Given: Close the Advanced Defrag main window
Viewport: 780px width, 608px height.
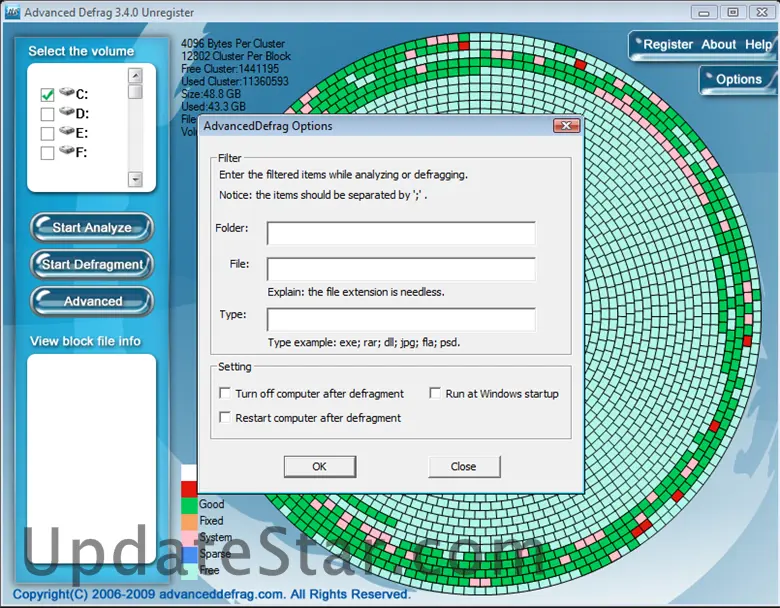Looking at the screenshot, I should (x=762, y=12).
